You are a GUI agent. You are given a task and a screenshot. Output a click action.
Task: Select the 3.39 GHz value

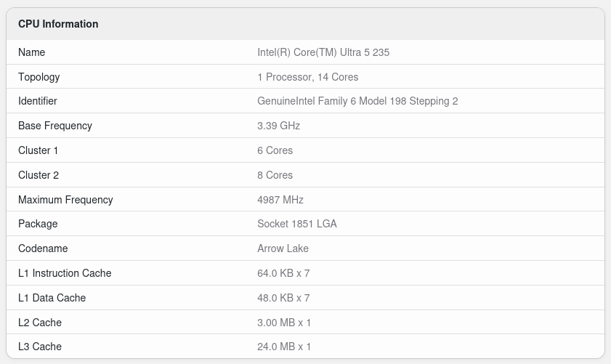pyautogui.click(x=278, y=126)
